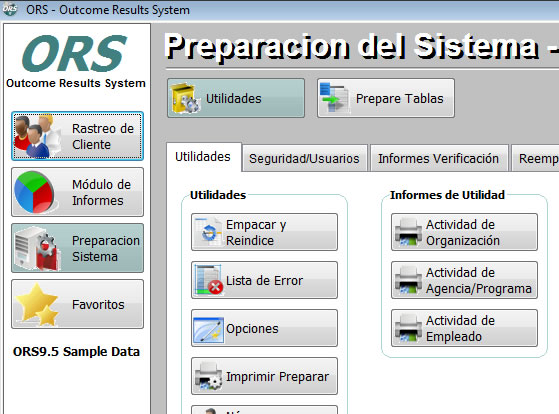Image resolution: width=559 pixels, height=414 pixels.
Task: Click the yellow toolbox Utilidades icon
Action: point(185,98)
